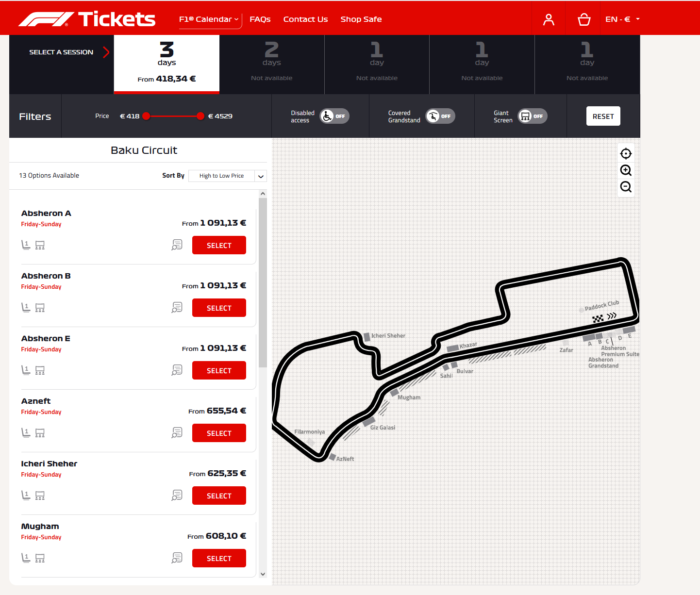Click the "13 Options Available" text
This screenshot has width=700, height=595.
point(49,175)
